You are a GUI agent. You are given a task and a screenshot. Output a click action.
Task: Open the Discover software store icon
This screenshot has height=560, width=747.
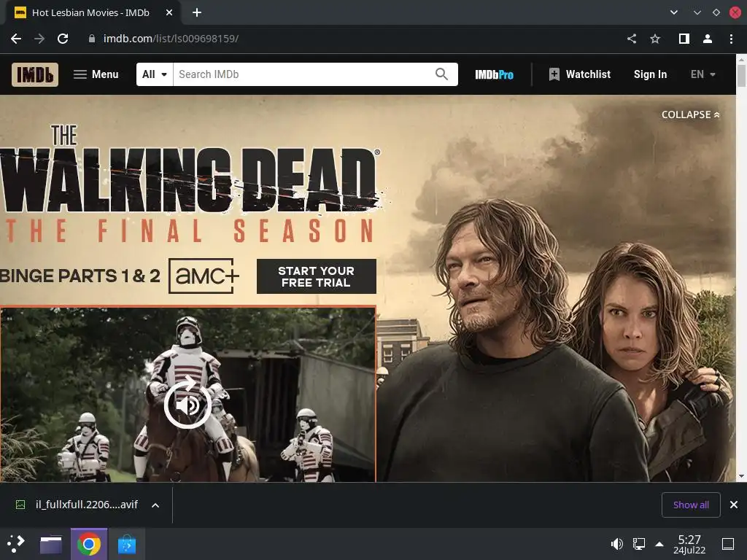127,544
